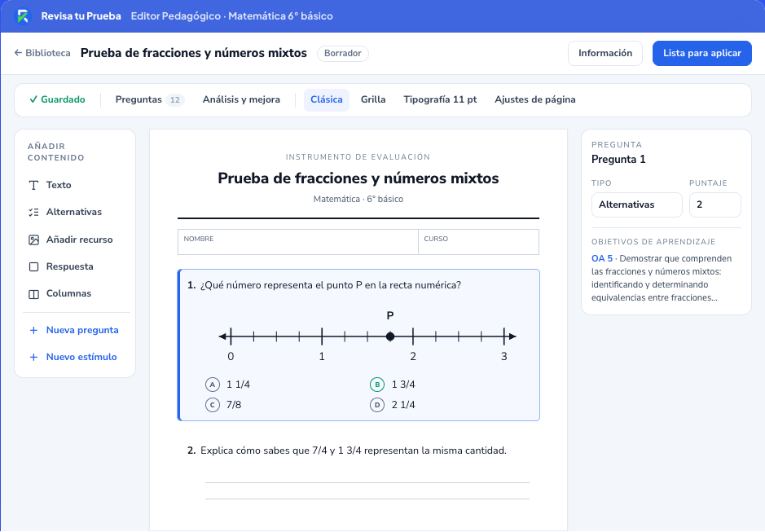The height and width of the screenshot is (532, 765).
Task: Click the Respuesta square icon
Action: tap(33, 267)
